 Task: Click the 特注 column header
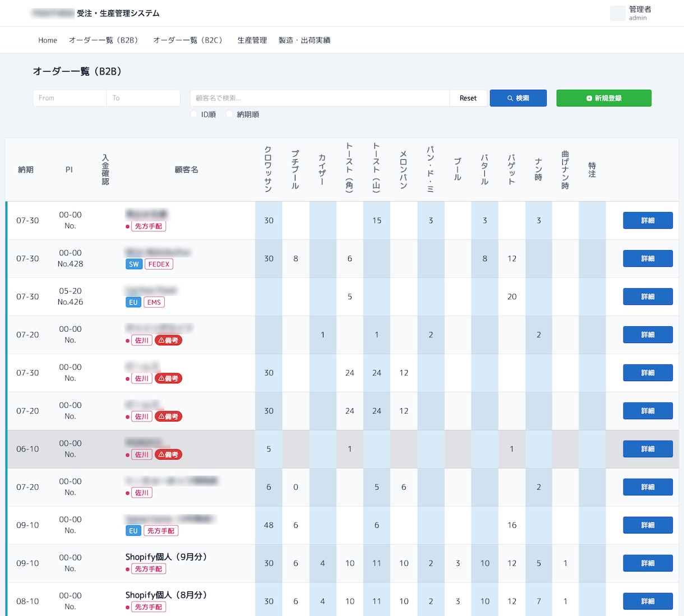click(x=592, y=170)
